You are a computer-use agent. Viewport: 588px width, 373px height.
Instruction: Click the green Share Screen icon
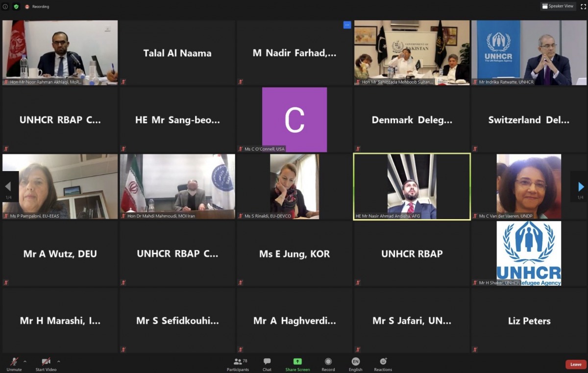pyautogui.click(x=297, y=362)
